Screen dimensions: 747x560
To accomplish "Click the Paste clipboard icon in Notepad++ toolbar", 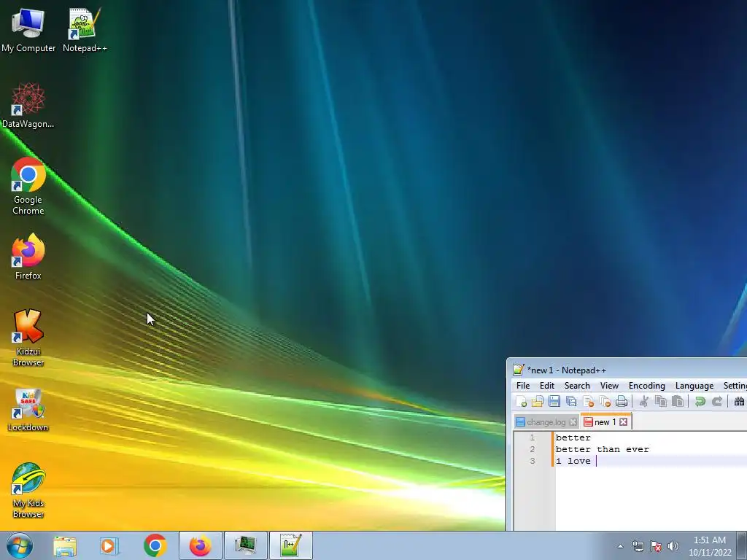I will (x=678, y=402).
